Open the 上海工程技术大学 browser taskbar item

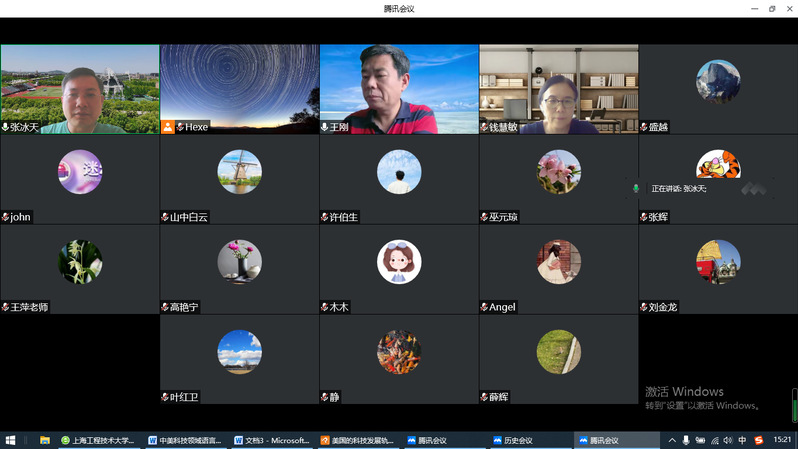(98, 440)
